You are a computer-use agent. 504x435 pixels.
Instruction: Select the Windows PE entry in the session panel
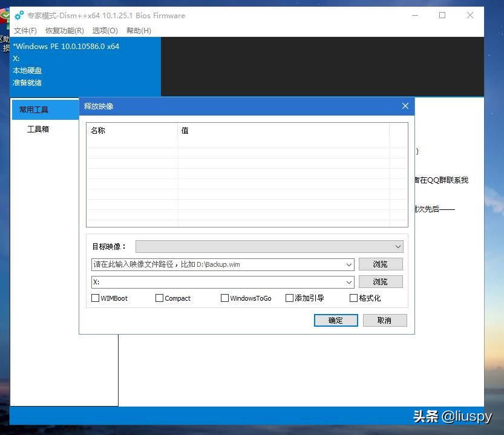(65, 46)
